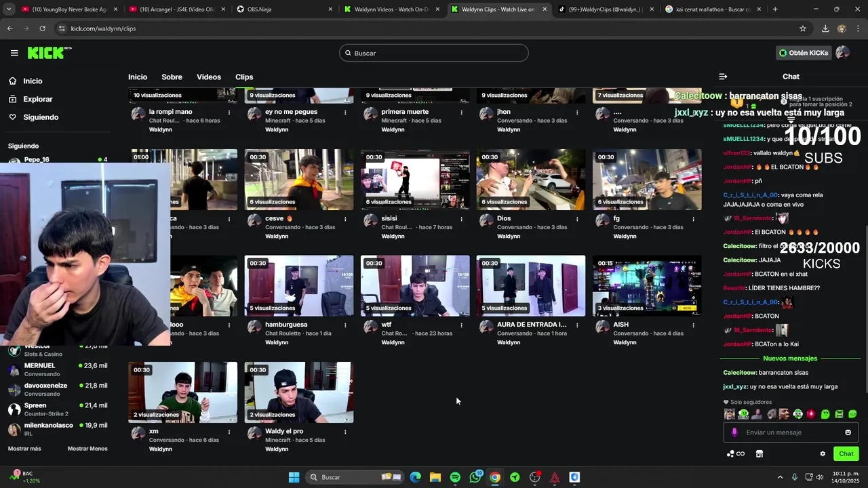Reload the page
Screen dimensions: 868x488
tap(42, 28)
